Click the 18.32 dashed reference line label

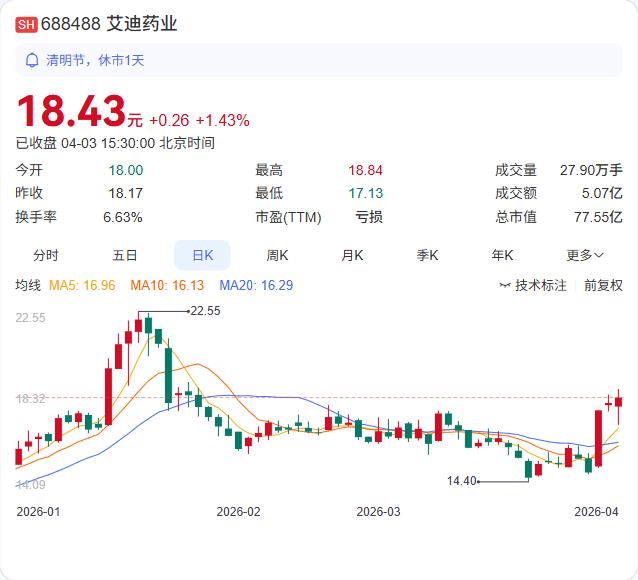click(31, 398)
